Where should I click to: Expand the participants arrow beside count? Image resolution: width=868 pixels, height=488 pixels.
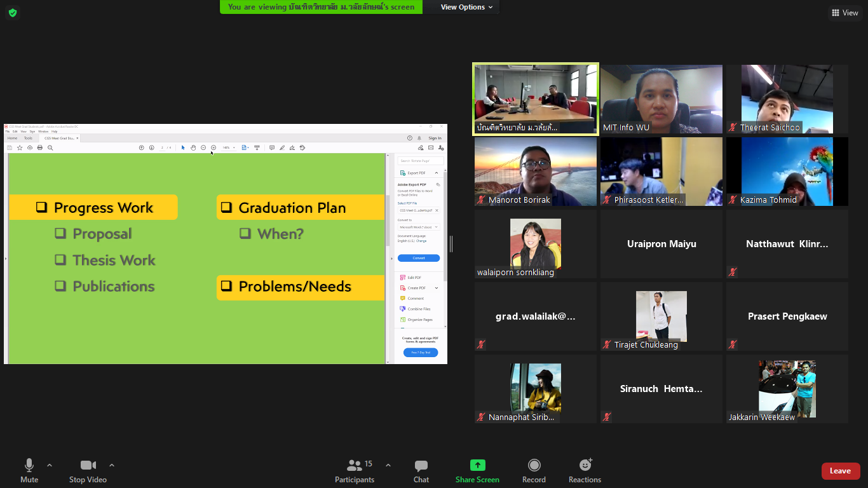(x=388, y=465)
